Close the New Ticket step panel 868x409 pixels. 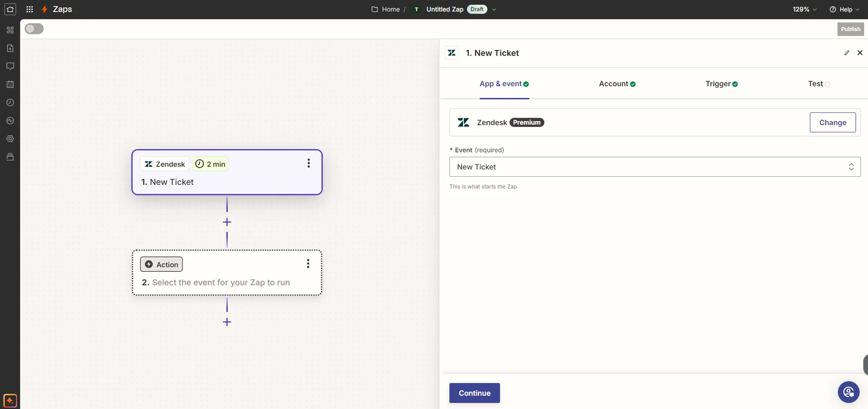(x=860, y=53)
